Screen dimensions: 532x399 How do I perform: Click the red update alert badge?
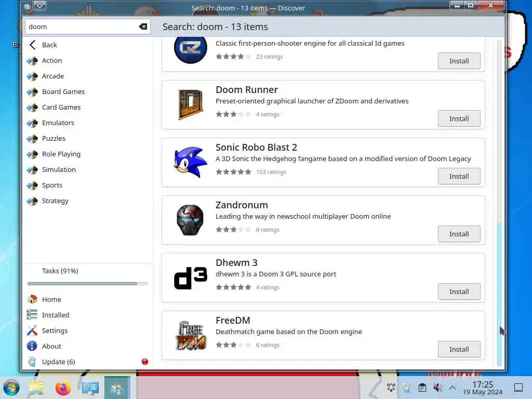point(145,362)
